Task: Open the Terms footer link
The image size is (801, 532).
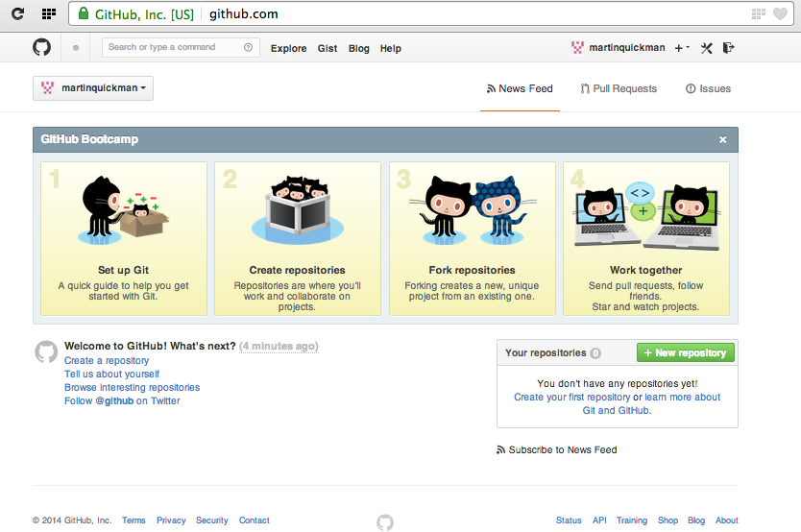Action: click(133, 520)
